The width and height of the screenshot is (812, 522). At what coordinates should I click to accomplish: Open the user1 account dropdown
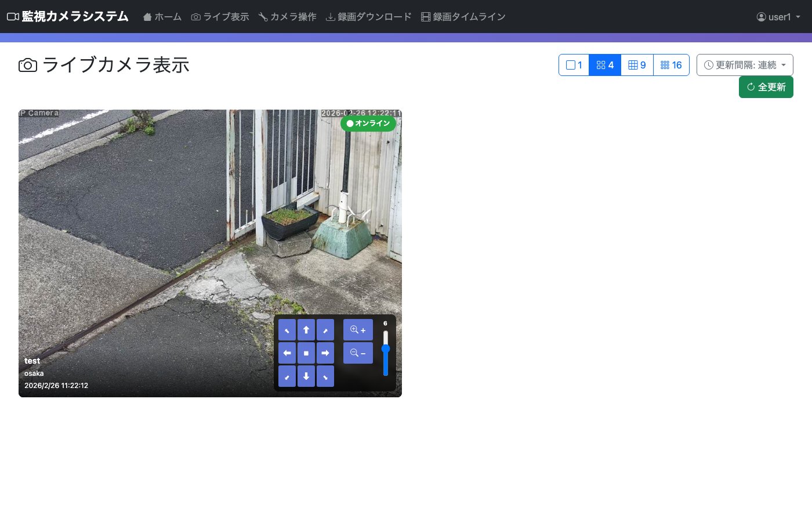click(x=778, y=17)
